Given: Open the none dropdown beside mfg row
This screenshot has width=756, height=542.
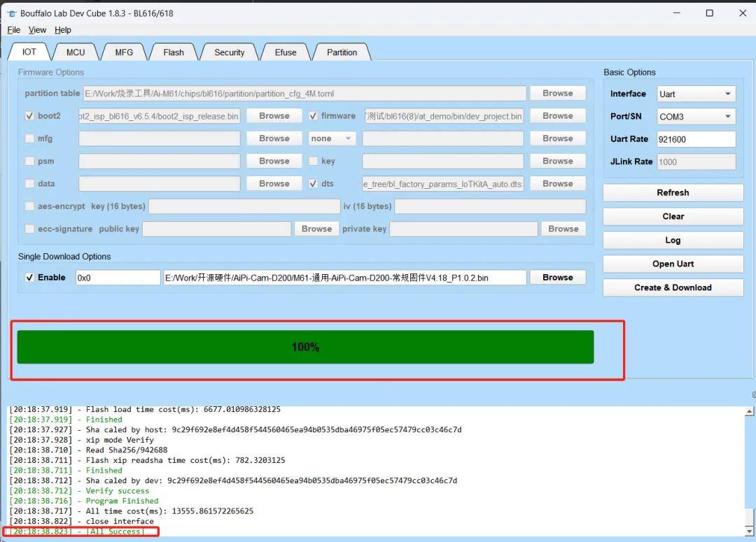Looking at the screenshot, I should pyautogui.click(x=332, y=138).
